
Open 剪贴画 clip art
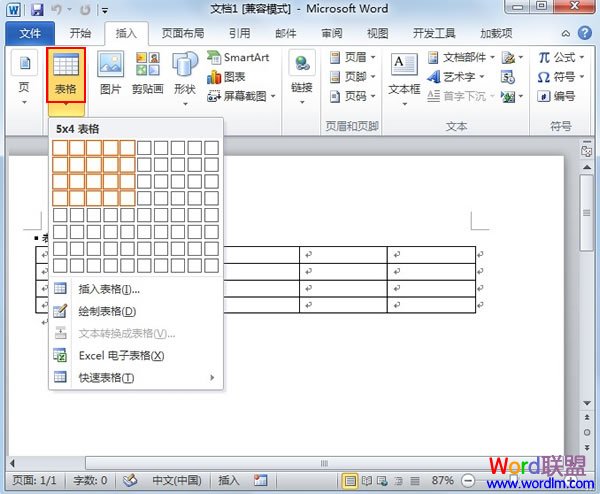[x=148, y=73]
